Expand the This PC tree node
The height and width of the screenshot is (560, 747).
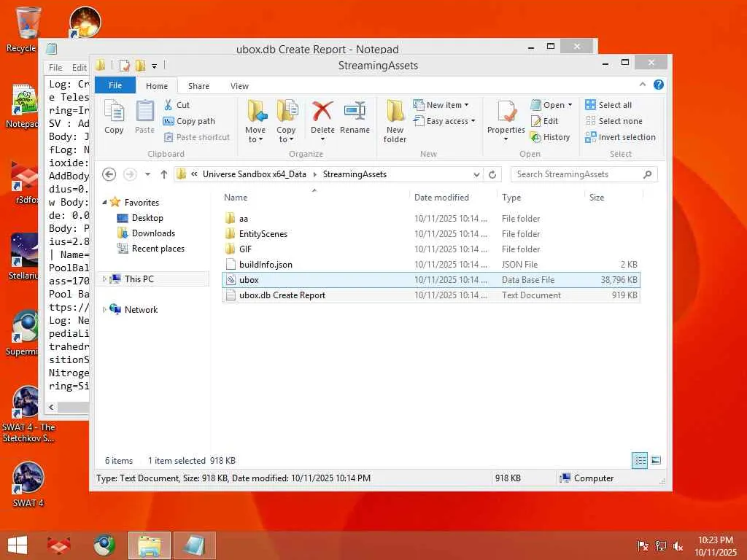click(x=104, y=279)
